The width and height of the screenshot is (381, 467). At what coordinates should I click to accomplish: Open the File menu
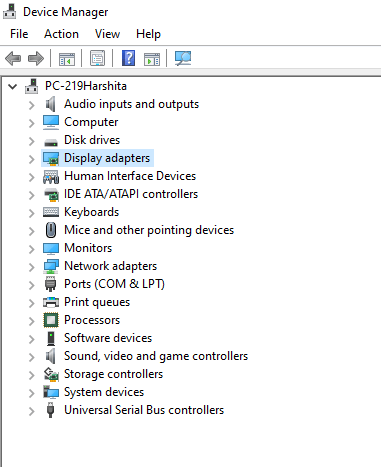click(19, 34)
